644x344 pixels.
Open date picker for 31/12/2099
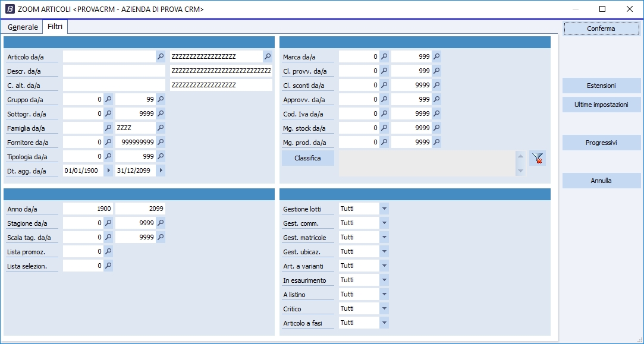pos(161,171)
